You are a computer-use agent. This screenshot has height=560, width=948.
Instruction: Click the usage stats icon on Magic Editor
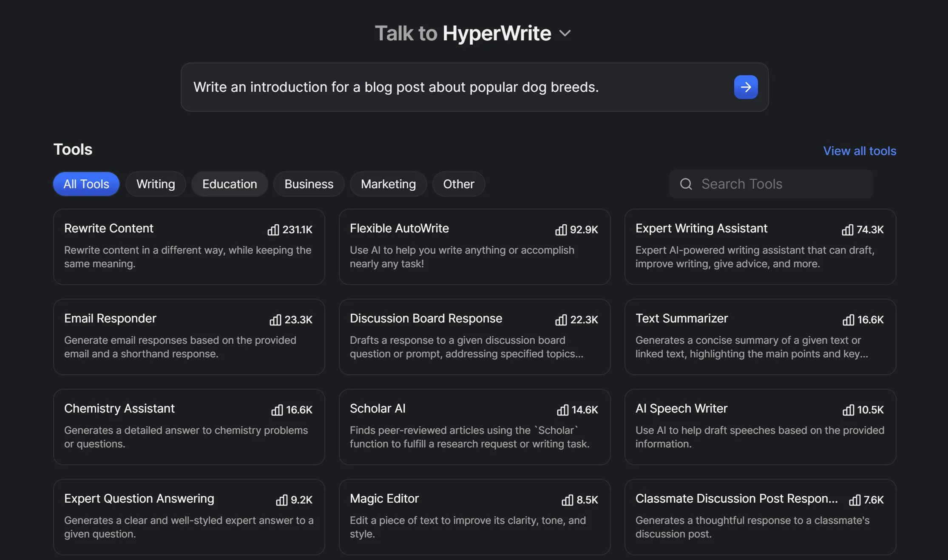click(x=568, y=500)
